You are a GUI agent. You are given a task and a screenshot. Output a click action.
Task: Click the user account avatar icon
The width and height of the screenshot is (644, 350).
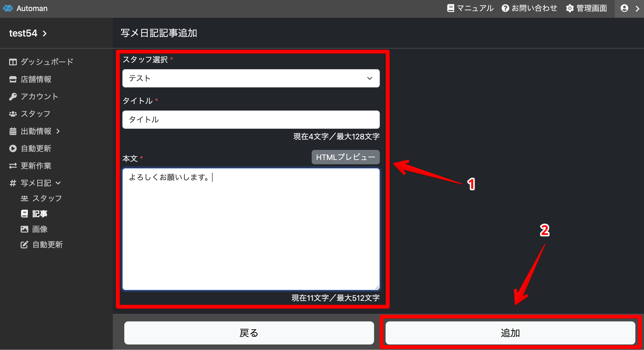click(624, 8)
